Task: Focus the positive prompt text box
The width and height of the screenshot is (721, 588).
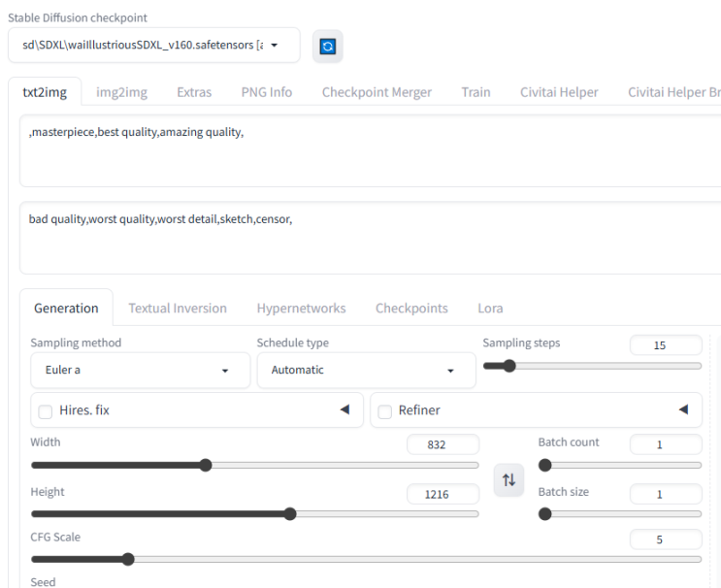Action: coord(370,150)
